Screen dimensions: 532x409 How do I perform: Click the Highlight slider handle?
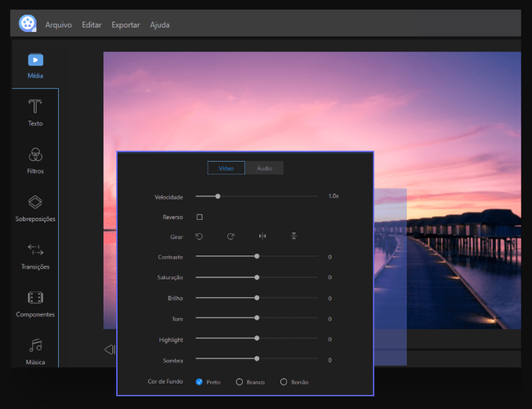[257, 338]
